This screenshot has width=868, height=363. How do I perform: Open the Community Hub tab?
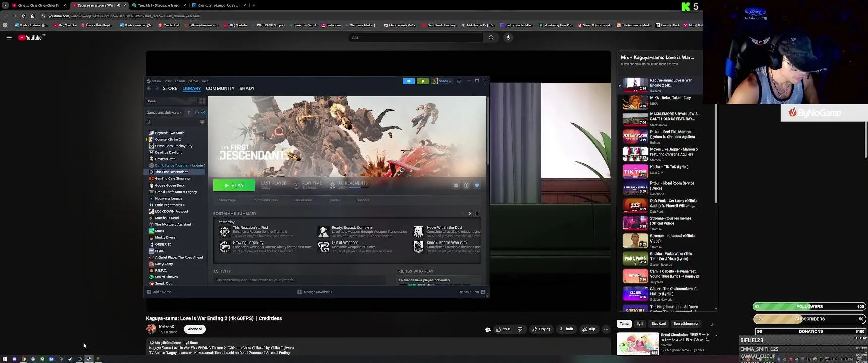click(x=265, y=200)
